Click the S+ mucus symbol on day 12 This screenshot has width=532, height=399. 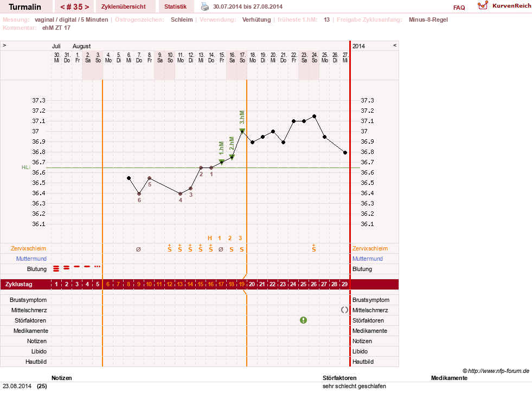coord(169,248)
